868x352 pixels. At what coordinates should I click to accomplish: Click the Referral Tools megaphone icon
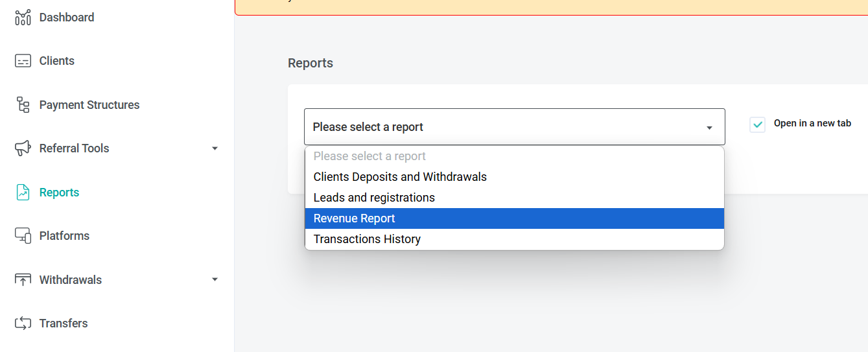pos(23,148)
